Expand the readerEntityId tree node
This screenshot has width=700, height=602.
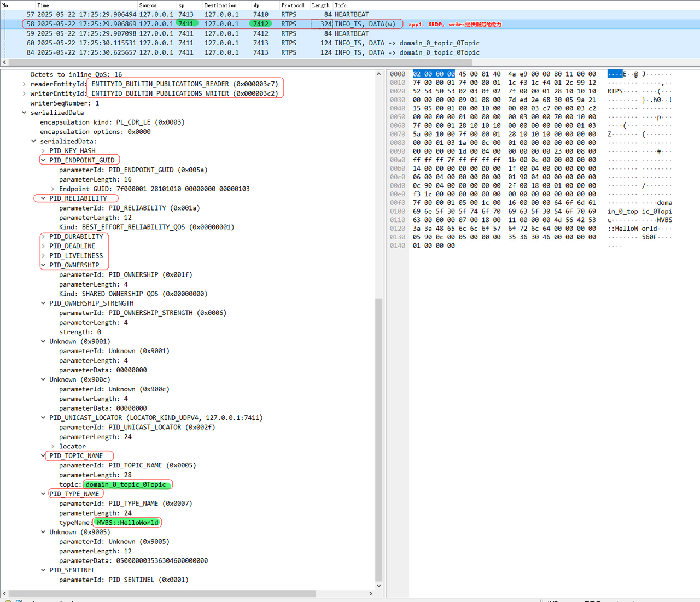point(24,84)
